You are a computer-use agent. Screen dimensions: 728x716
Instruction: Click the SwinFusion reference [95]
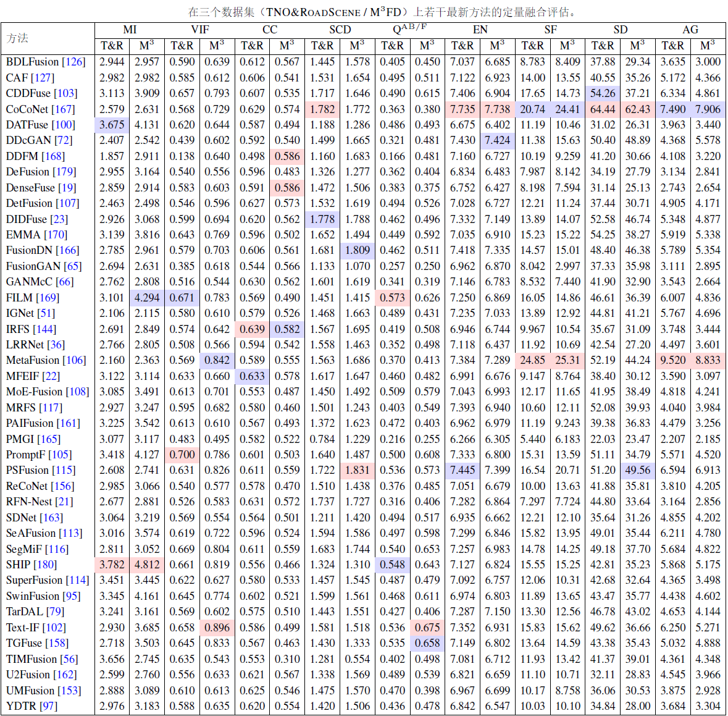72,596
